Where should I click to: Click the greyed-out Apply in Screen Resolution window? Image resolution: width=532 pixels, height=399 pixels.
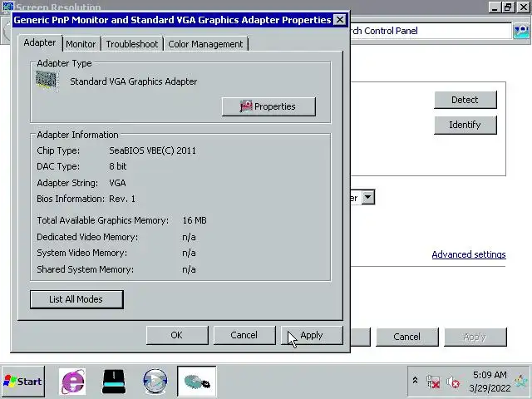475,337
